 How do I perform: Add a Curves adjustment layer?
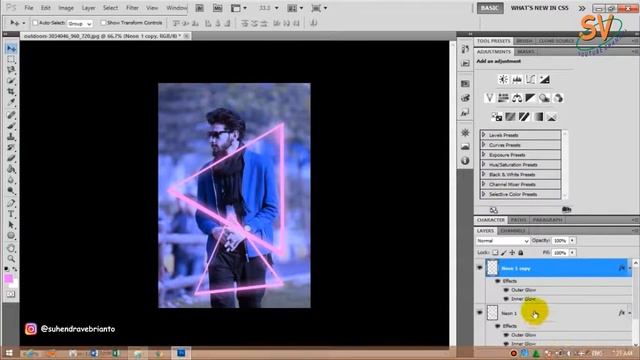[531, 80]
